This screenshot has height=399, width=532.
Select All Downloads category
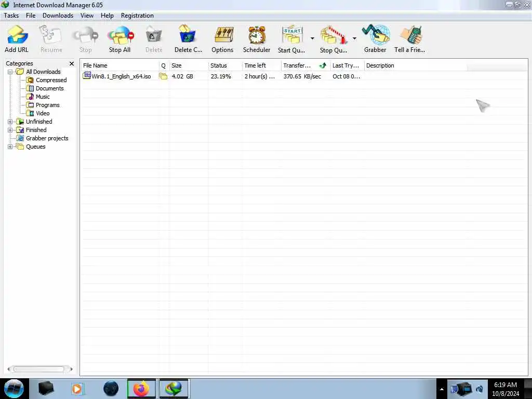(x=43, y=72)
